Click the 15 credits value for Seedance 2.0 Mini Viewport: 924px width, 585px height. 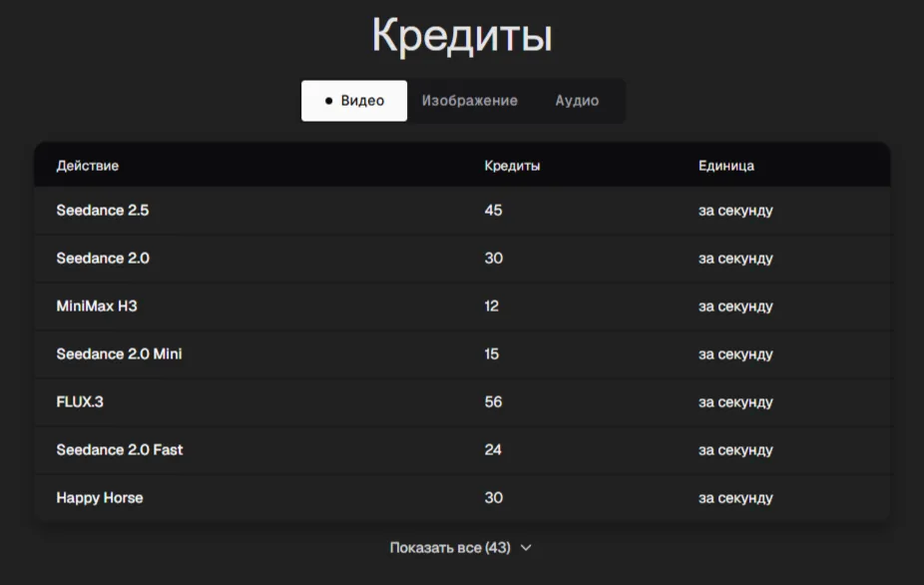492,353
